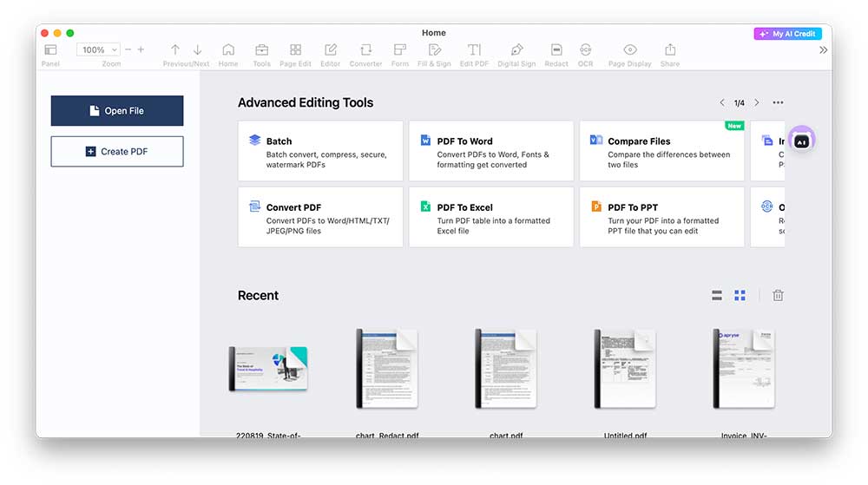The width and height of the screenshot is (868, 485).
Task: Expand hidden toolbar items with double chevron
Action: [x=823, y=50]
